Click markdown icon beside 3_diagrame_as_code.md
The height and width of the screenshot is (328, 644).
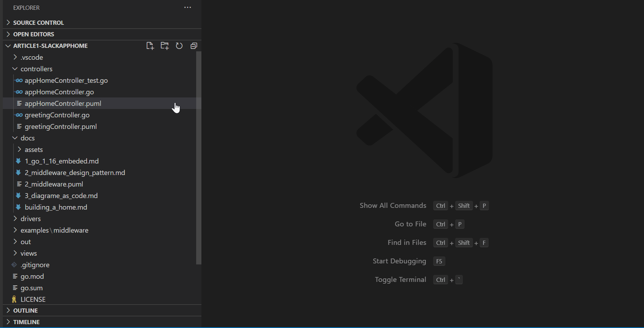point(19,196)
